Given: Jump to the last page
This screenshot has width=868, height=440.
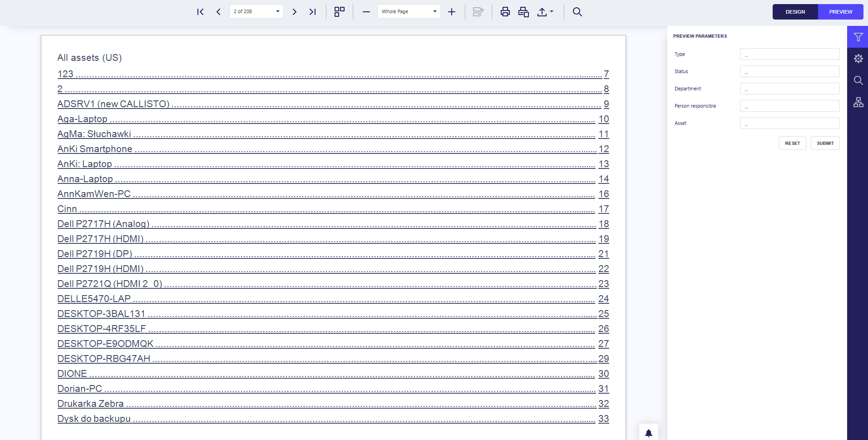Looking at the screenshot, I should click(312, 12).
